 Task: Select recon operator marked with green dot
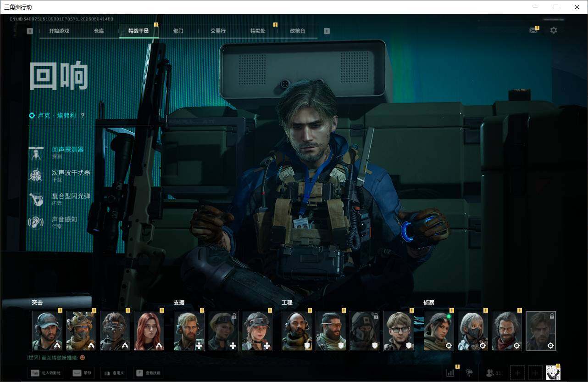pyautogui.click(x=439, y=331)
